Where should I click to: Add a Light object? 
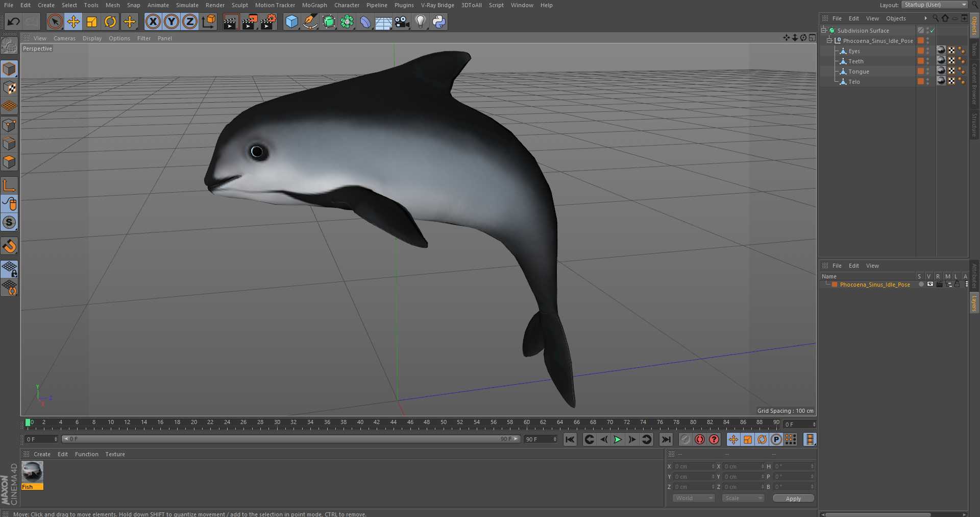[x=421, y=21]
